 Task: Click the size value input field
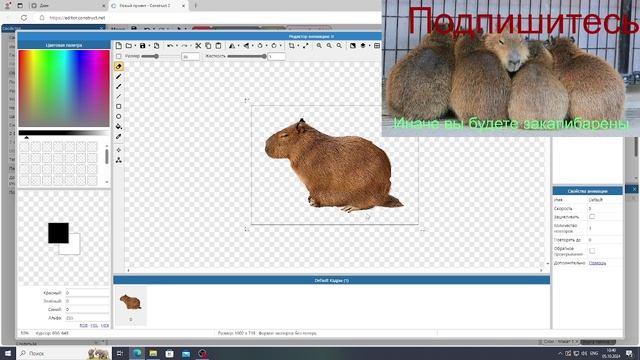tap(190, 56)
